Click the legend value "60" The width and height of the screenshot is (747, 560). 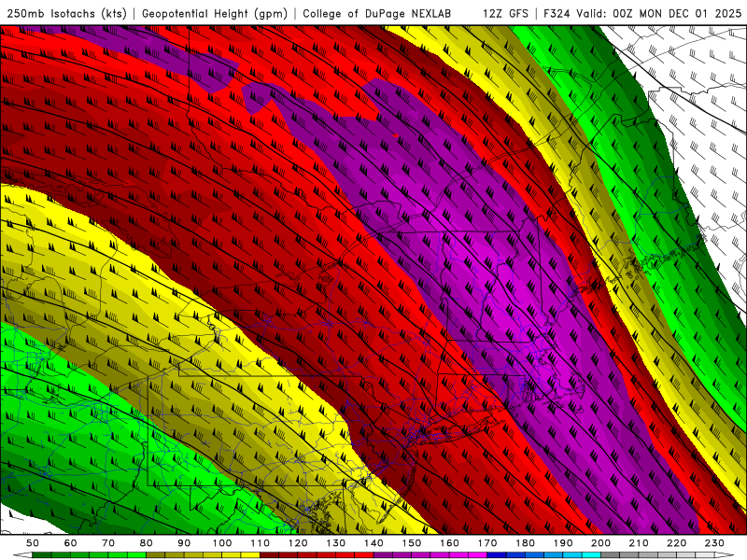71,543
